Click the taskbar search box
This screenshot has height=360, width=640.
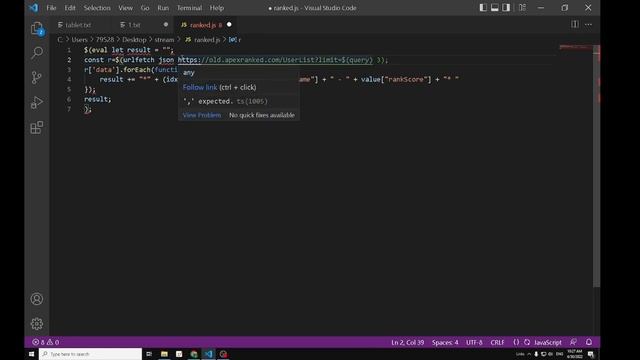pos(90,354)
